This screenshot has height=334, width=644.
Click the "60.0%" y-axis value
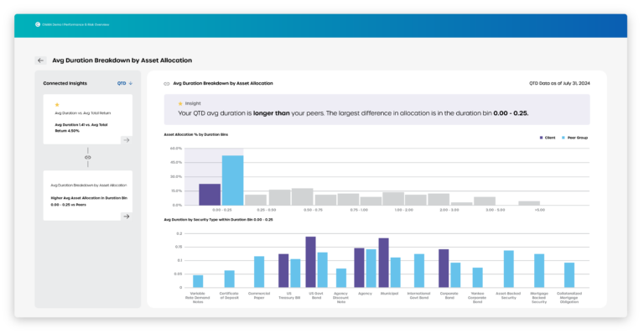click(x=176, y=149)
